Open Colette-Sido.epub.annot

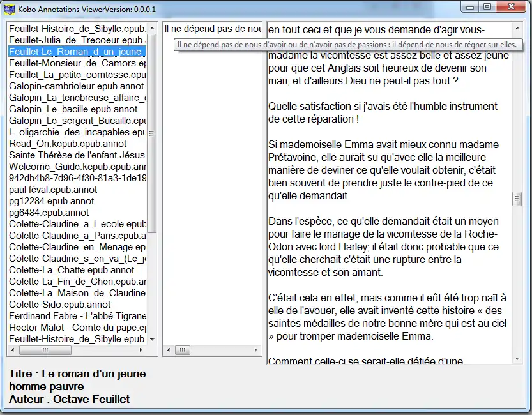point(78,305)
